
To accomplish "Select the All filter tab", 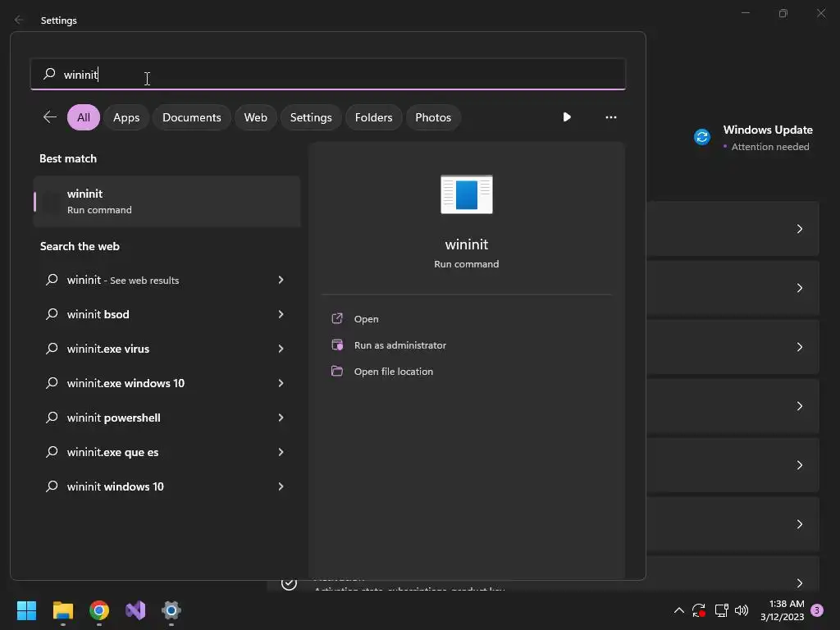I will click(84, 117).
